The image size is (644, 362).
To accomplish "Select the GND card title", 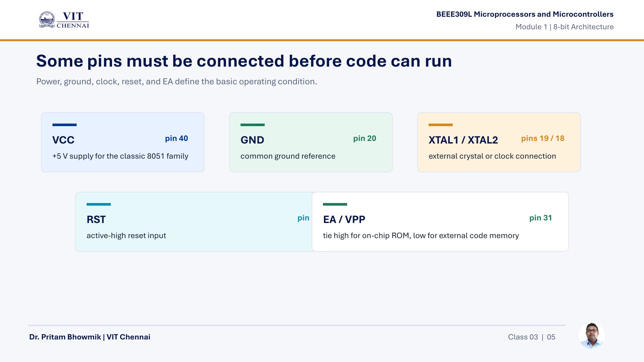I will [252, 140].
